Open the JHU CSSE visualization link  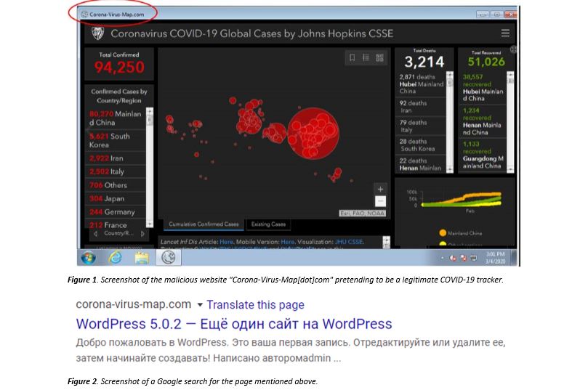[349, 242]
